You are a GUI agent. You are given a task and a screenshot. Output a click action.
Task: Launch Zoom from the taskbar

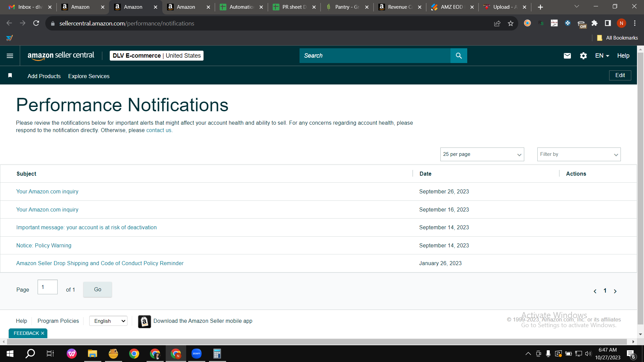[x=197, y=354]
